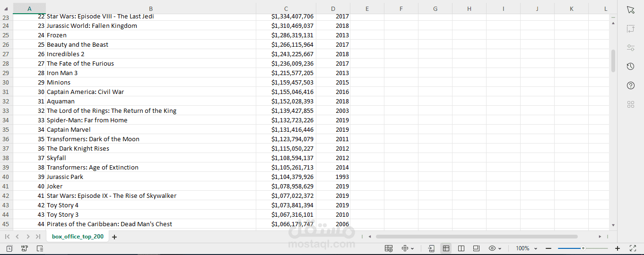
Task: Open the eye protection dropdown arrow
Action: [500, 249]
